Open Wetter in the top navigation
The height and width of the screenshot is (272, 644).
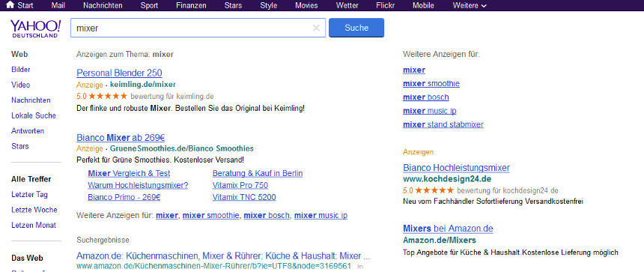[x=347, y=5]
